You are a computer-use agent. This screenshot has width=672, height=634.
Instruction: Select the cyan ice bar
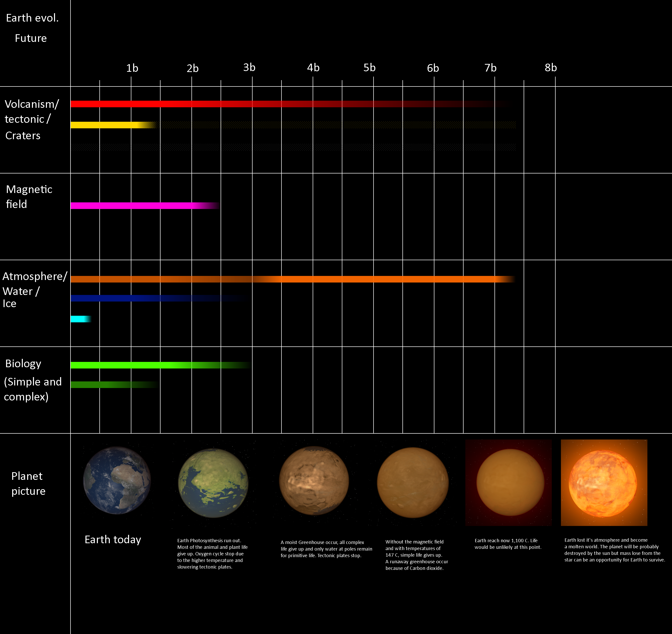point(81,319)
